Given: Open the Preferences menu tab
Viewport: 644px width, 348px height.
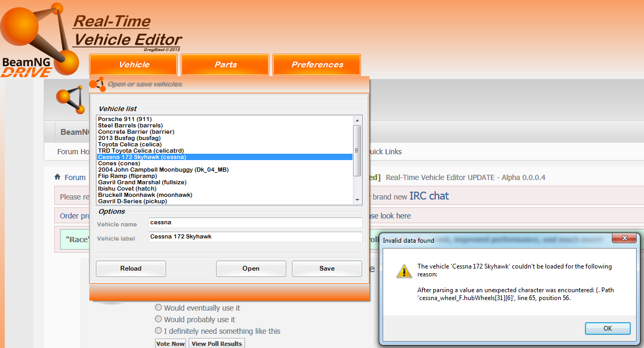Looking at the screenshot, I should point(317,65).
